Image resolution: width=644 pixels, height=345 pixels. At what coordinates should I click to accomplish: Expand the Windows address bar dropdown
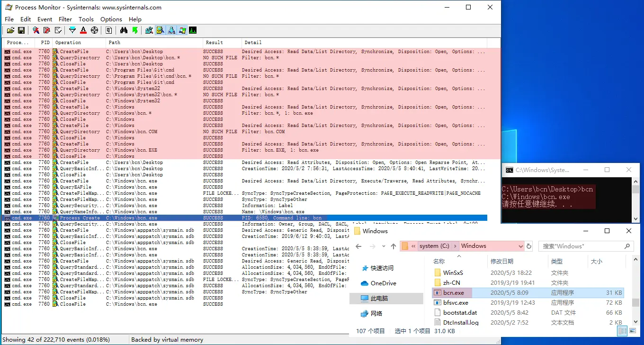(x=520, y=246)
